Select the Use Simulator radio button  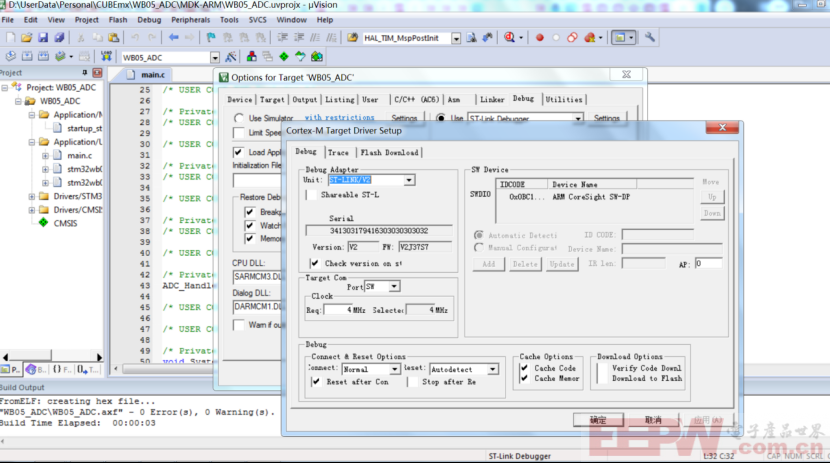(239, 118)
